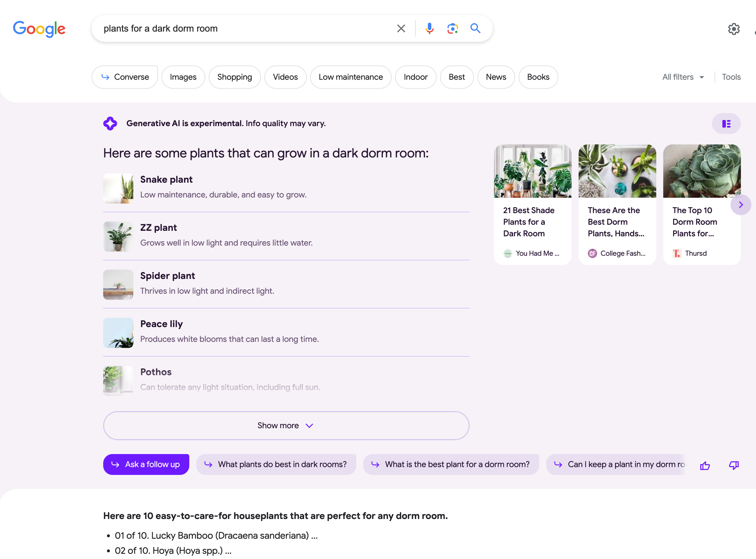This screenshot has height=559, width=756.
Task: Switch to the News tab
Action: pos(496,77)
